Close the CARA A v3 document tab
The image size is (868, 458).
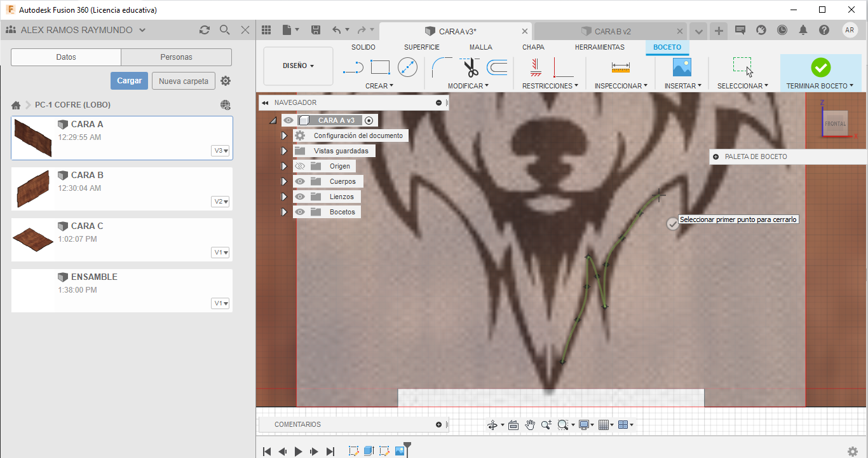[x=525, y=31]
